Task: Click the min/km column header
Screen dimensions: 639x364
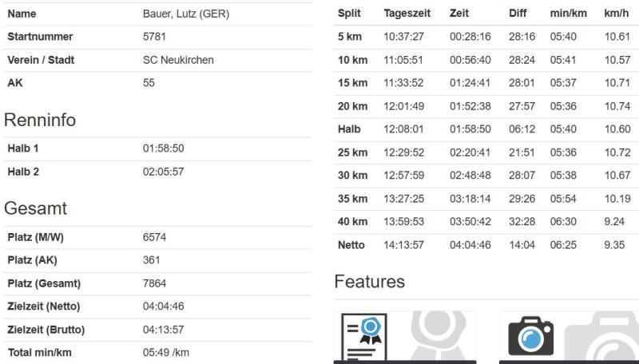Action: coord(568,14)
